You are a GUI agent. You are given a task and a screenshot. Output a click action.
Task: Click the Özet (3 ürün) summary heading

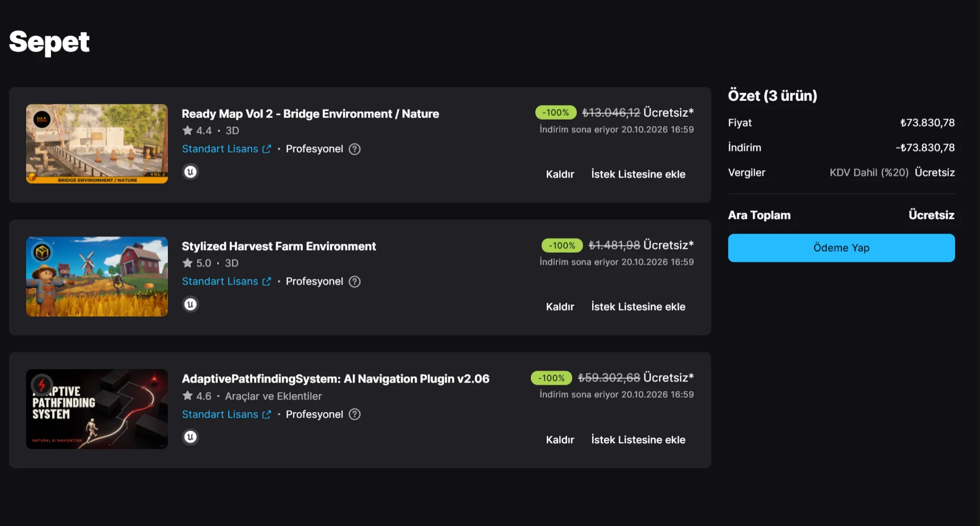[x=772, y=96]
